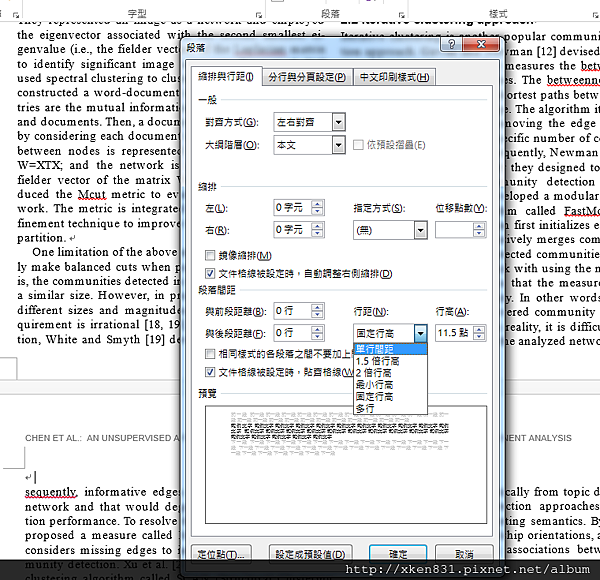Click the paragraph preview box
The height and width of the screenshot is (580, 600).
[346, 464]
